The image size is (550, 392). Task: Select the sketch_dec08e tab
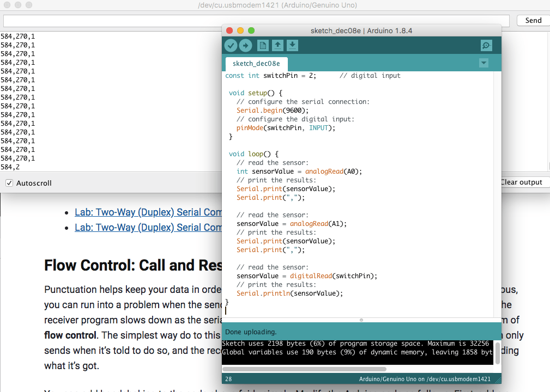[x=256, y=63]
